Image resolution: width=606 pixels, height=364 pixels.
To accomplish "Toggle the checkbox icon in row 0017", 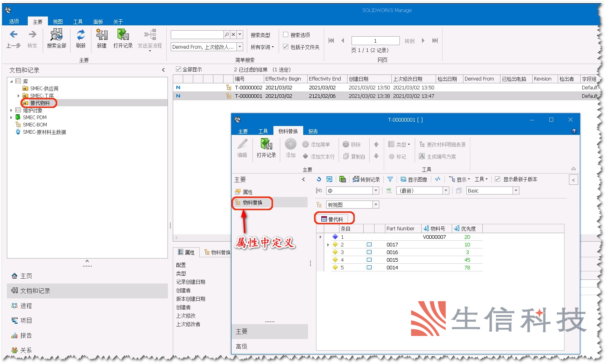I will (369, 244).
